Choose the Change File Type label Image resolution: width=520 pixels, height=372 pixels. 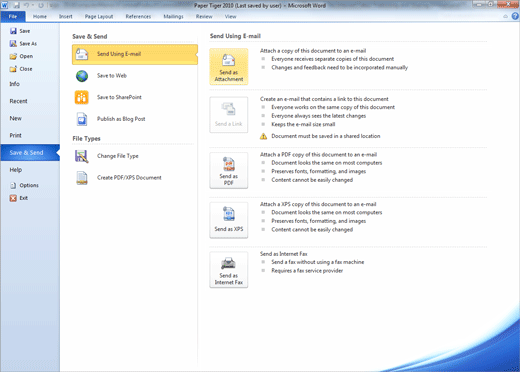click(x=118, y=156)
